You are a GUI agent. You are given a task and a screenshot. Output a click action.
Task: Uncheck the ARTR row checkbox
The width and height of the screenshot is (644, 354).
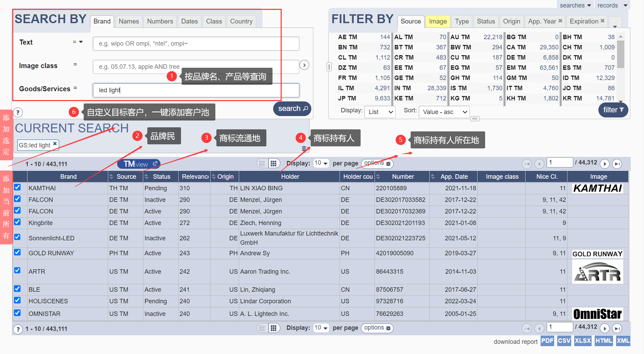17,270
